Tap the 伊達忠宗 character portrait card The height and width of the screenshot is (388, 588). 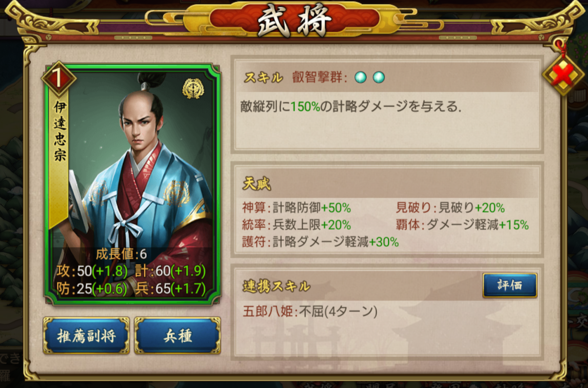[x=132, y=183]
